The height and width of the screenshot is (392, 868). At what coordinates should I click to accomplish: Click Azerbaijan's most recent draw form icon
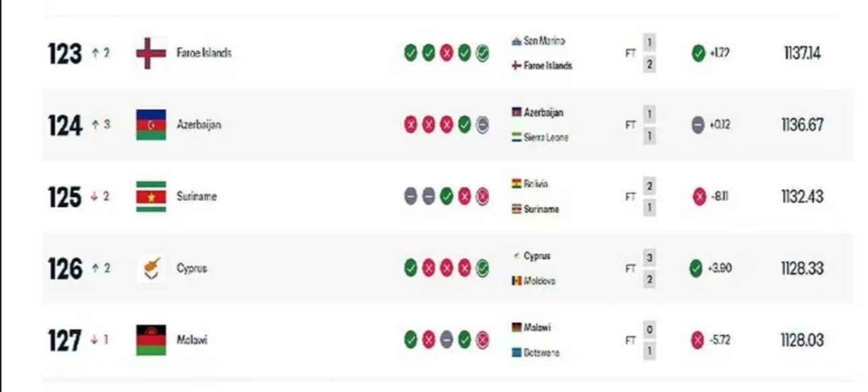click(x=482, y=125)
